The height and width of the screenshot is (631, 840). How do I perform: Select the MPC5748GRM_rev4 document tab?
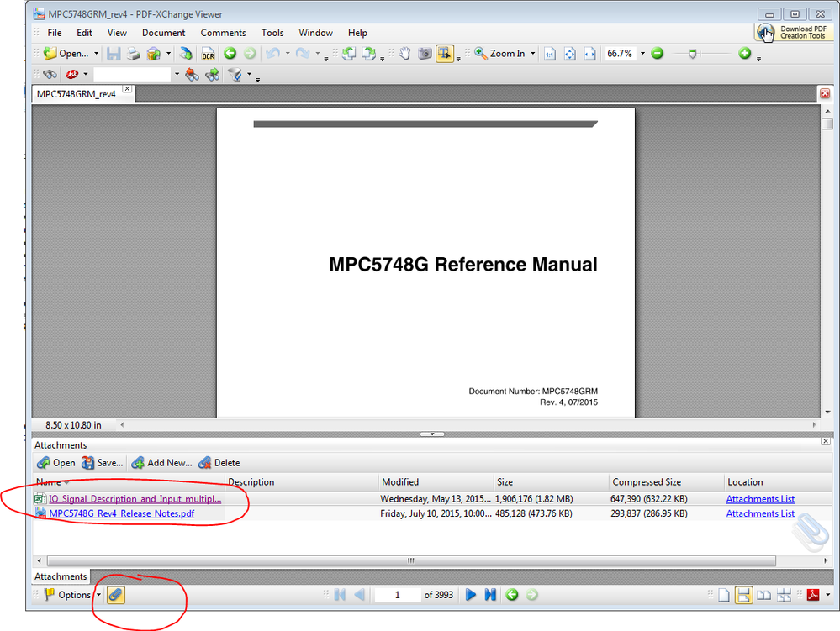(77, 93)
